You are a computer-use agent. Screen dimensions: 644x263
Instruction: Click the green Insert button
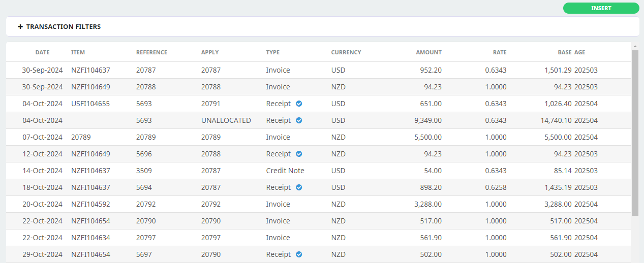tap(601, 8)
